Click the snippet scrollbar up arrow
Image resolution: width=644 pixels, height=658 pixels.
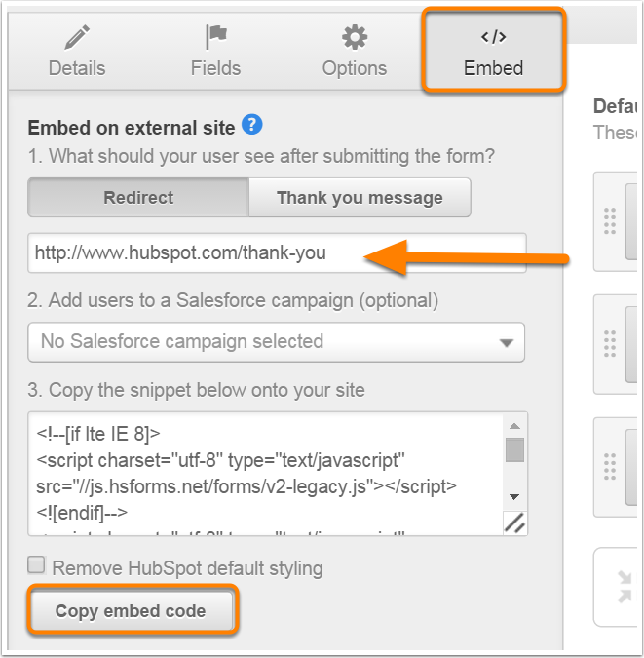point(514,426)
